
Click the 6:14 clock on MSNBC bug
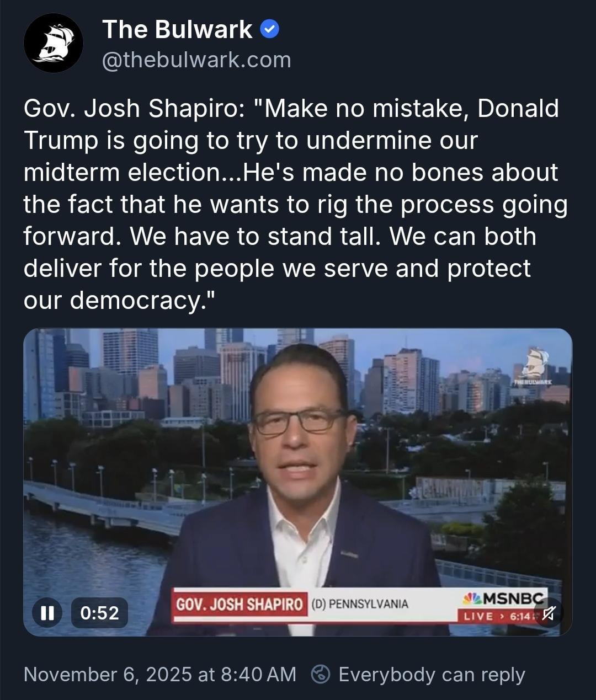click(520, 616)
